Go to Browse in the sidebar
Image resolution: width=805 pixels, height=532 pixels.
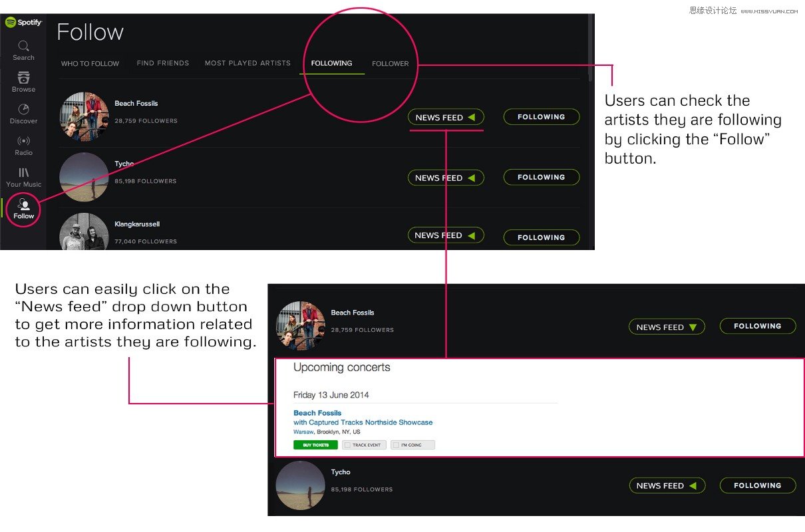(x=23, y=82)
